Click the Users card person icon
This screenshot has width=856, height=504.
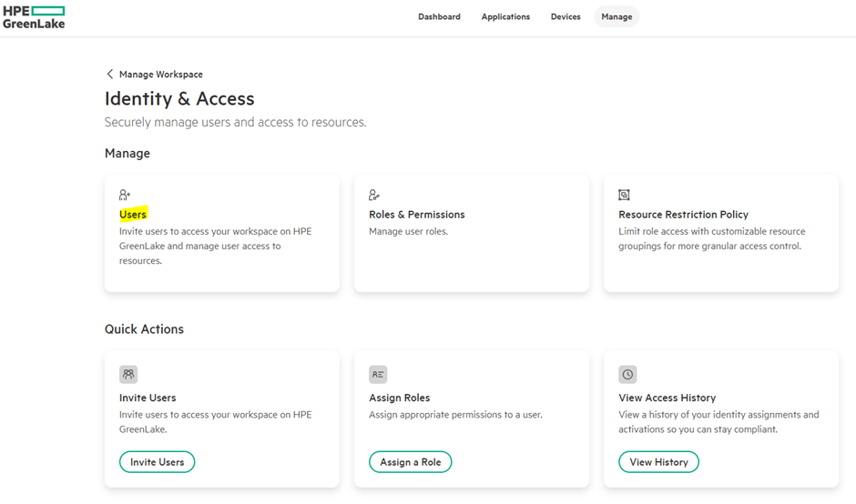click(x=125, y=195)
